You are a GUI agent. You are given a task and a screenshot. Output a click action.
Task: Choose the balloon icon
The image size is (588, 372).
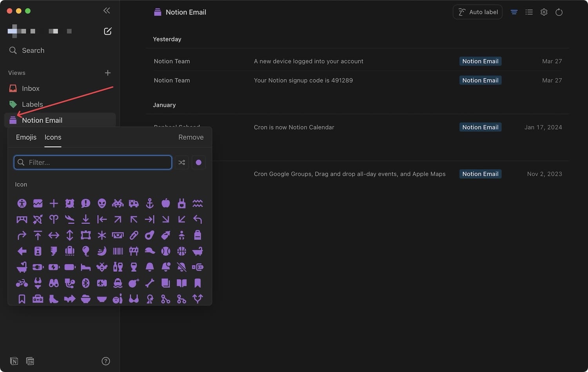86,251
